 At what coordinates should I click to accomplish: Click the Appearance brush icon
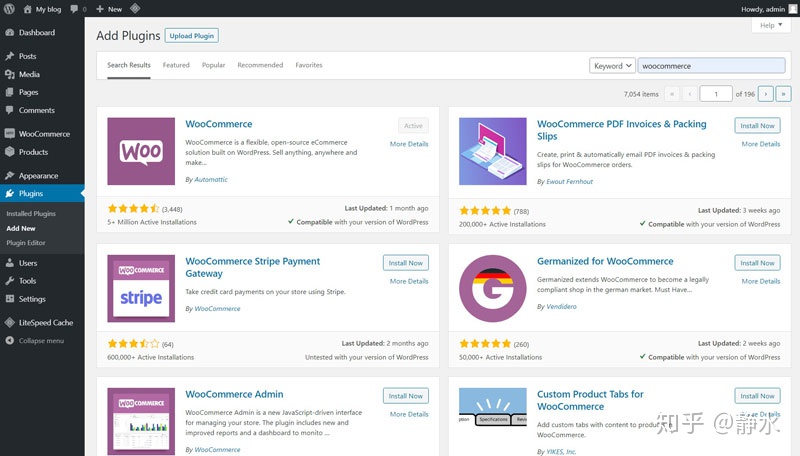click(x=10, y=175)
